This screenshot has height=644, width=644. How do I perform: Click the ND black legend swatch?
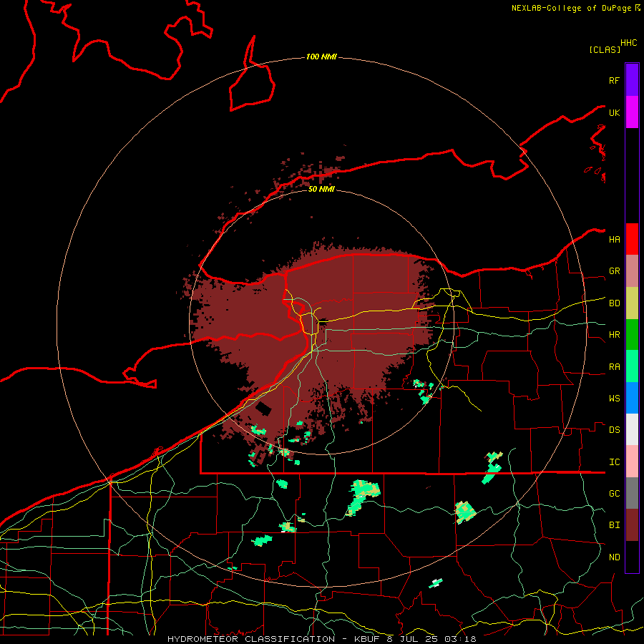point(632,557)
